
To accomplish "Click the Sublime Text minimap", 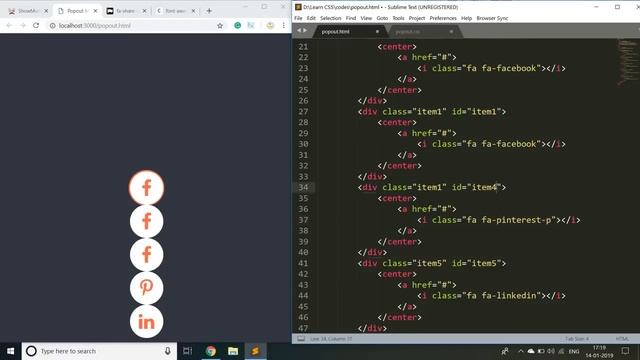I will pos(627,61).
